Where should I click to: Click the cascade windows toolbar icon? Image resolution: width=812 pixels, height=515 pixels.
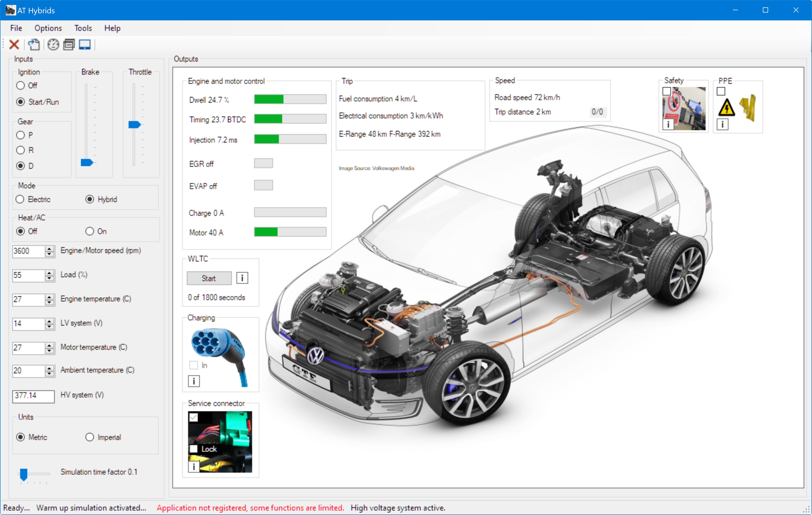[x=69, y=44]
